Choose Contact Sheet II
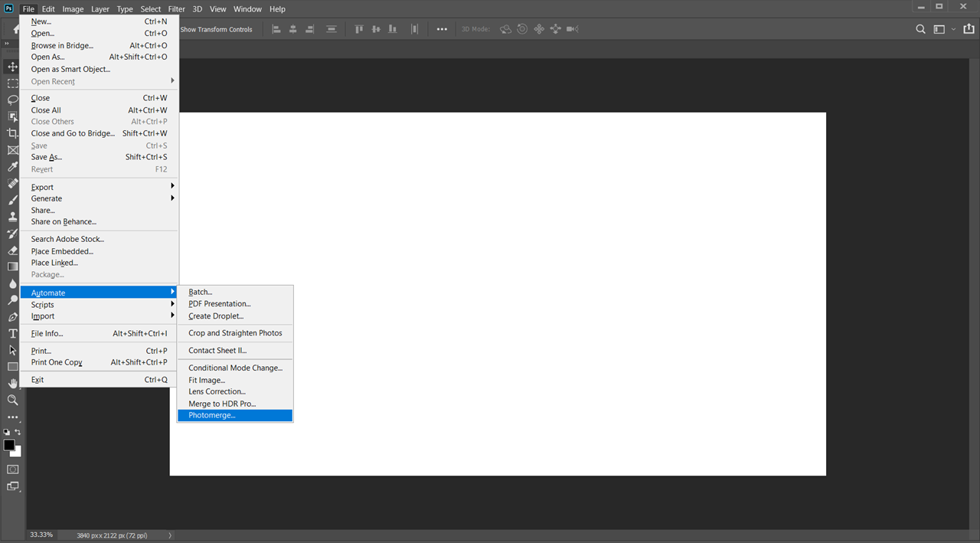Viewport: 980px width, 543px height. (x=235, y=351)
